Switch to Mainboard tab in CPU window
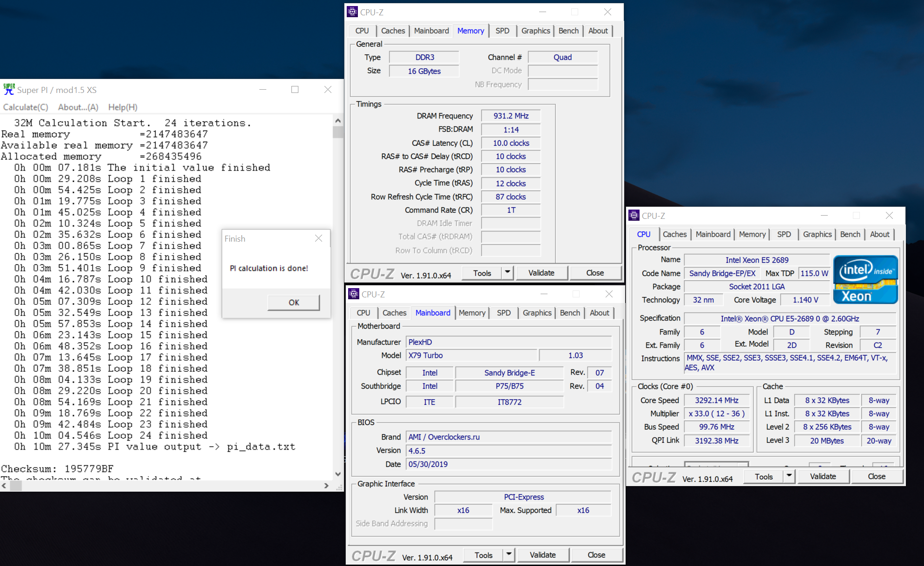This screenshot has height=566, width=924. point(713,234)
